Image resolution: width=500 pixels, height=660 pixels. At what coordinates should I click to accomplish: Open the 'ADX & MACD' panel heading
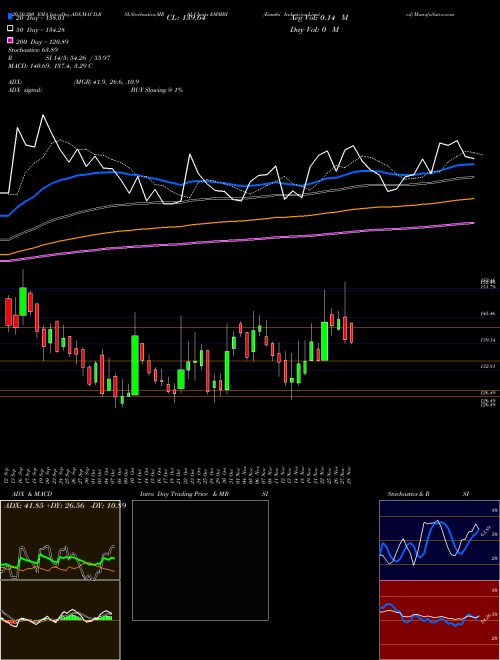coord(32,494)
